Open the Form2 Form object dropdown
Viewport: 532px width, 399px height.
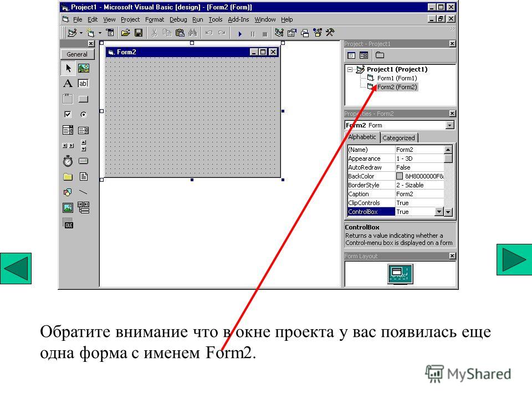click(450, 125)
